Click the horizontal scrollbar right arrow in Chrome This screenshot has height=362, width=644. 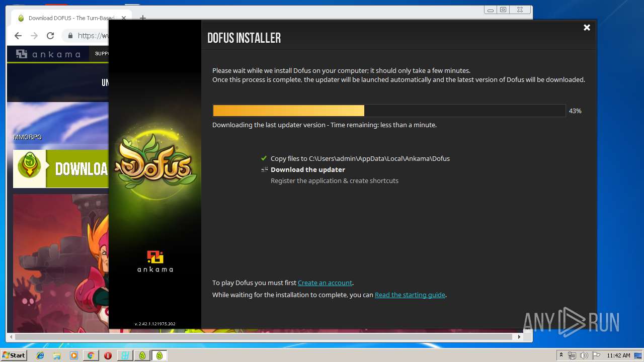click(x=520, y=337)
